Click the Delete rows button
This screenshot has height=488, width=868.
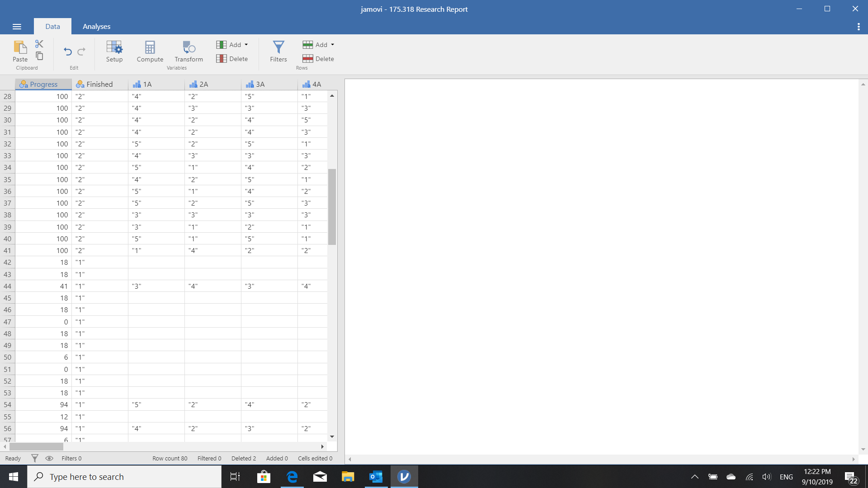[x=318, y=58]
